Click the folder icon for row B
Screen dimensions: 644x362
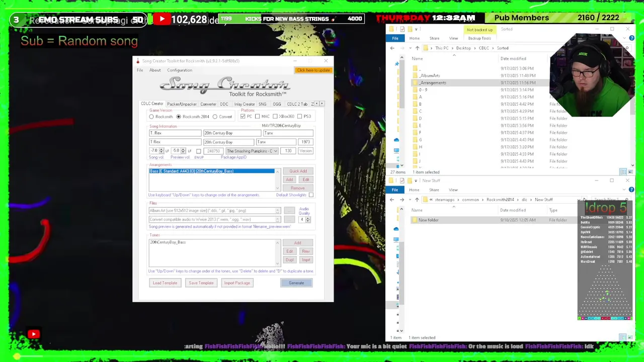(x=415, y=104)
